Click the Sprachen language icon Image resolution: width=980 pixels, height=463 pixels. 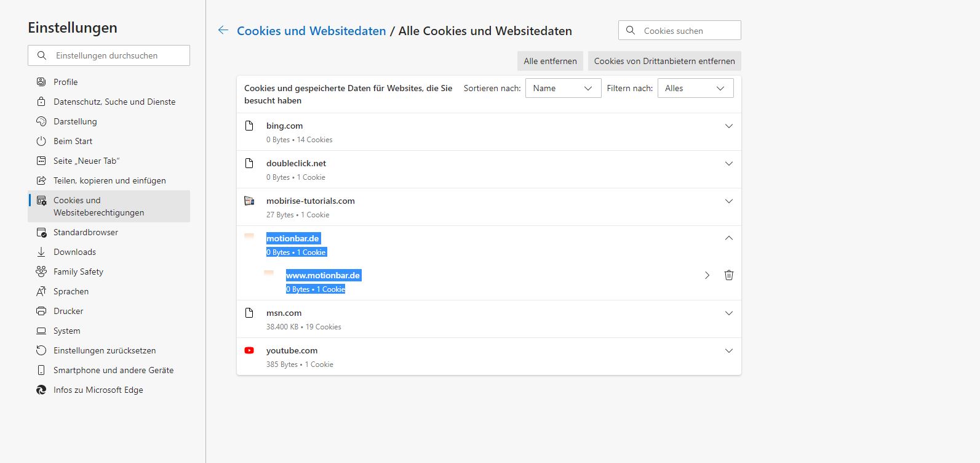41,291
